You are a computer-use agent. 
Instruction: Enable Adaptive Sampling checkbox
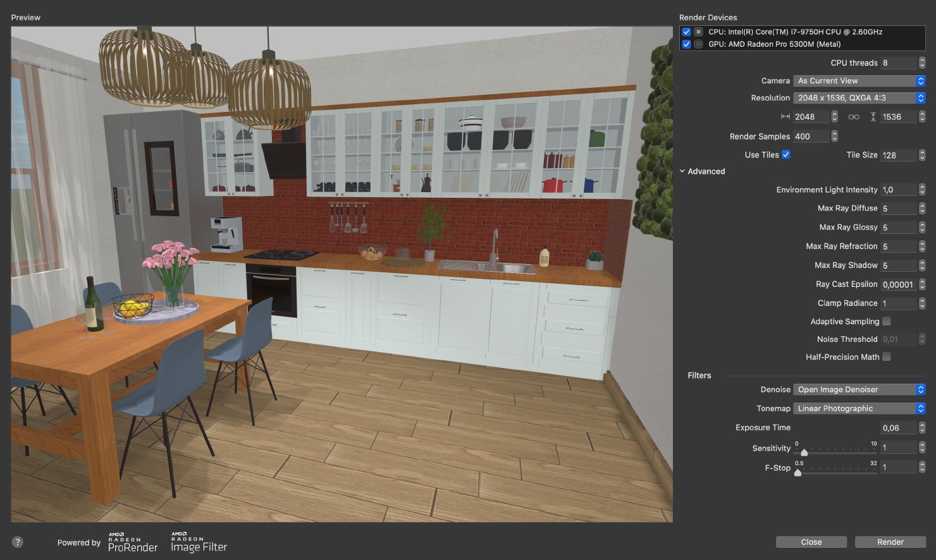pos(886,321)
